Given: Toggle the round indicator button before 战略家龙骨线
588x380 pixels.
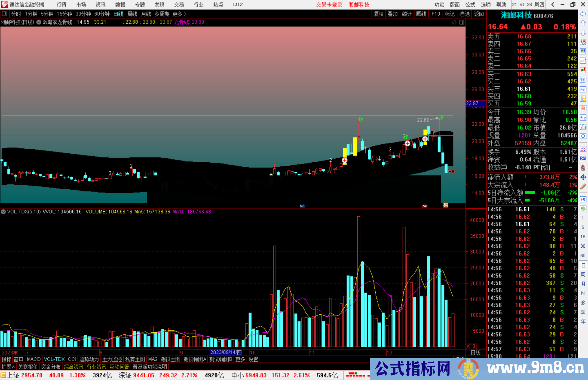Looking at the screenshot, I should (x=39, y=22).
